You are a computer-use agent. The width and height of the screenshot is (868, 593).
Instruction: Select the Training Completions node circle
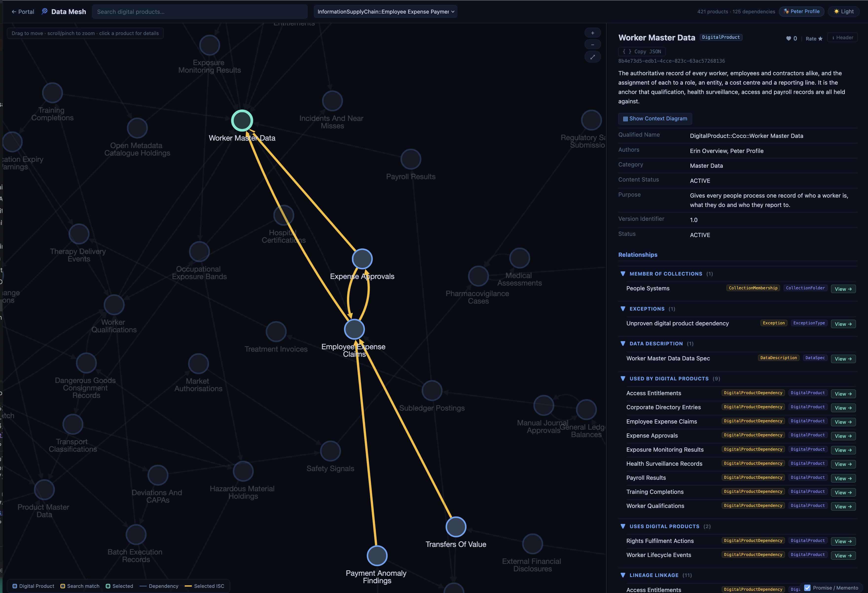pyautogui.click(x=52, y=93)
